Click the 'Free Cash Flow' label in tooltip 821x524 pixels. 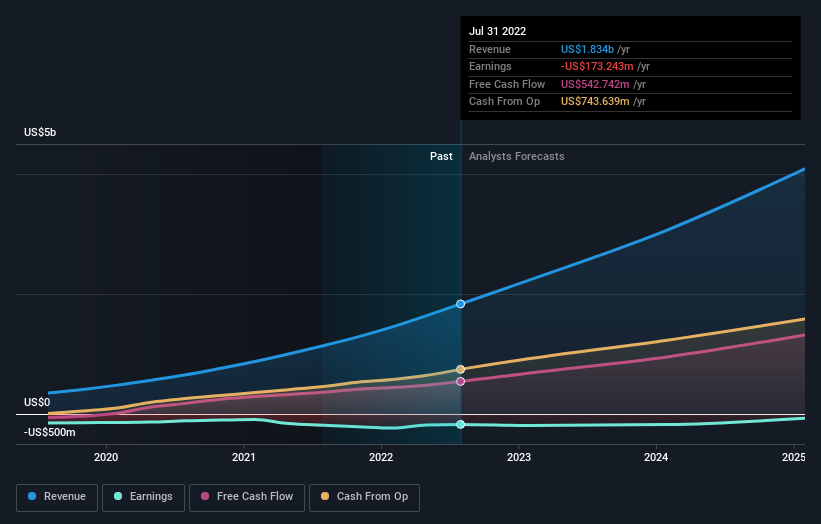[507, 84]
